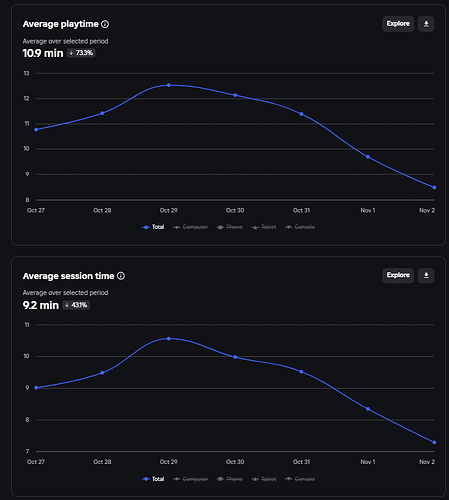Toggle Phone series in session time legend

(230, 479)
